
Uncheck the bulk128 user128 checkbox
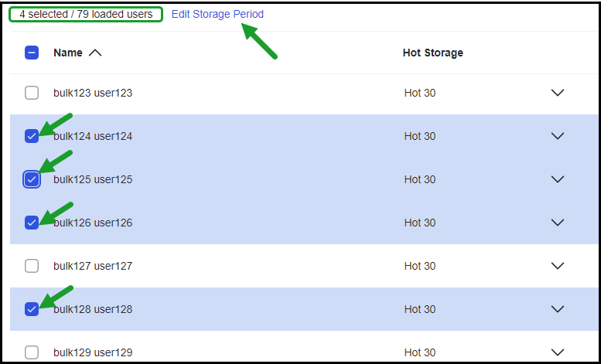pyautogui.click(x=32, y=309)
